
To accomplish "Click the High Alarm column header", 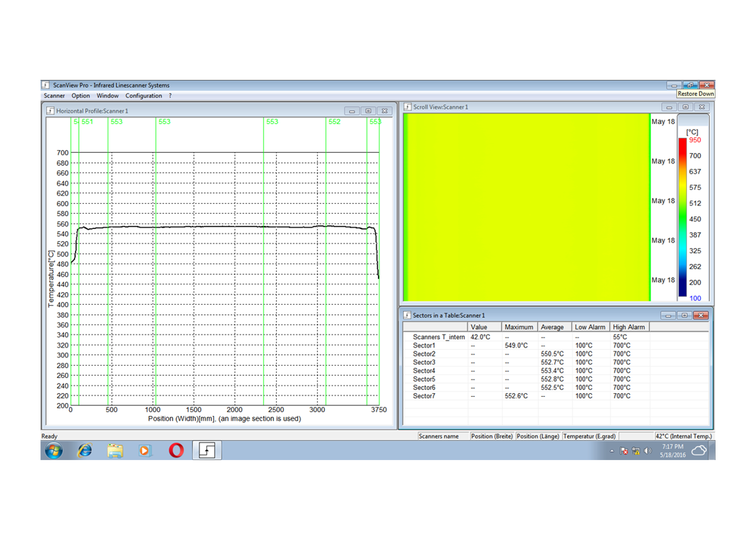I will click(x=629, y=327).
